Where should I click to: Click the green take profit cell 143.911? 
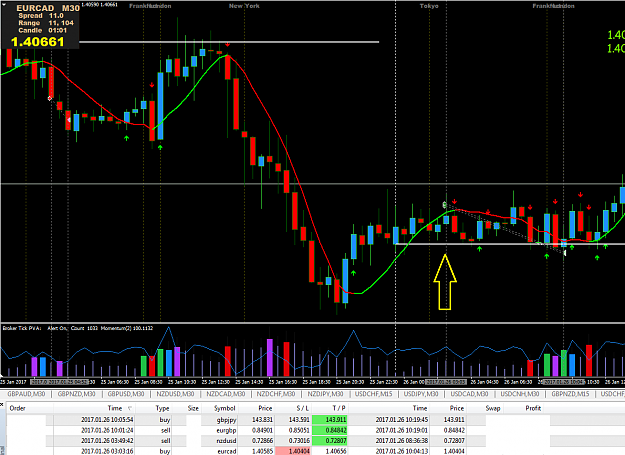tap(329, 420)
